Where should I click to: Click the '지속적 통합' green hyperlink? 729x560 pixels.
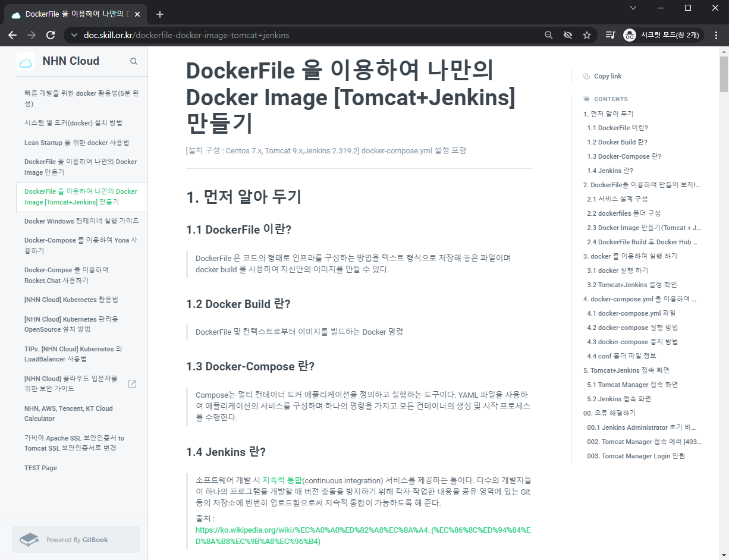click(282, 480)
